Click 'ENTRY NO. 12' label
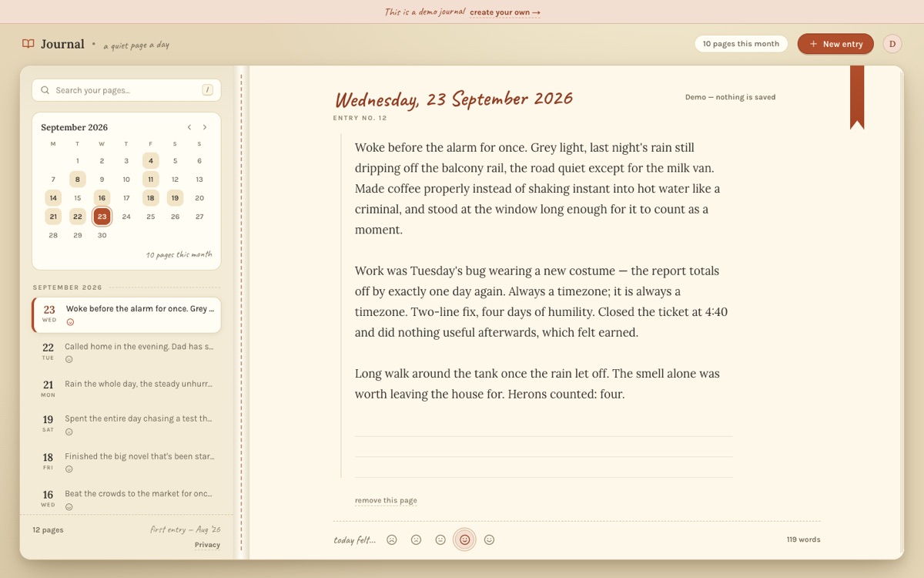 click(360, 118)
